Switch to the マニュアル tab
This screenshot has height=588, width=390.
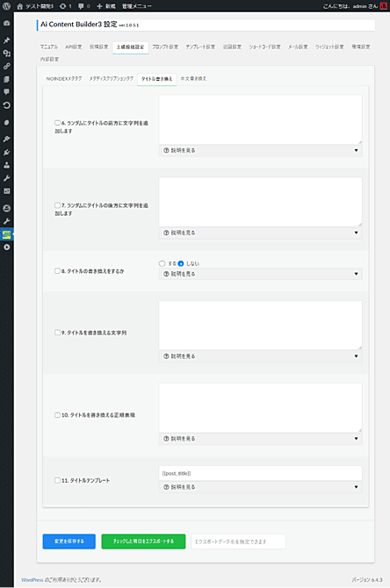point(49,47)
